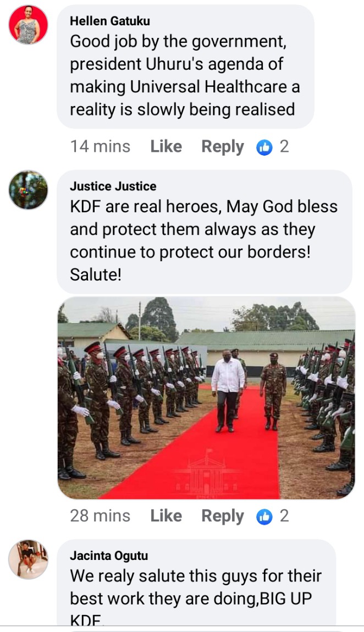Screen dimensions: 364x632
Task: Click the 28 mins timestamp
Action: click(101, 515)
